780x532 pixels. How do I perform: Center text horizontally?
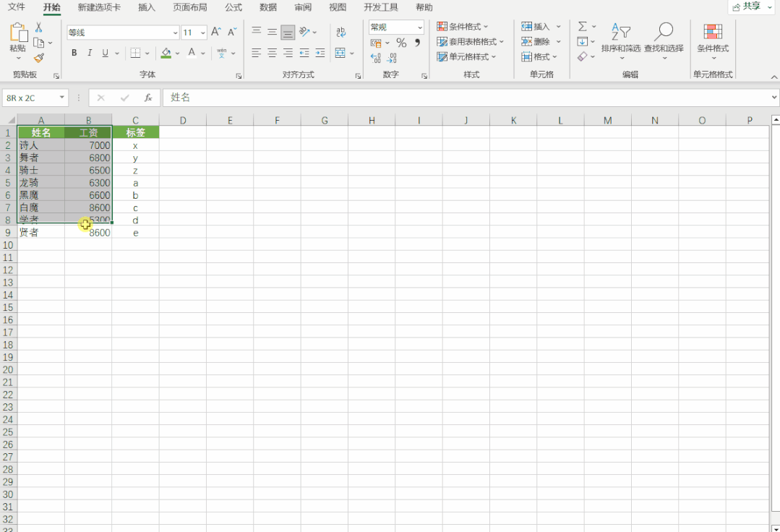tap(272, 53)
